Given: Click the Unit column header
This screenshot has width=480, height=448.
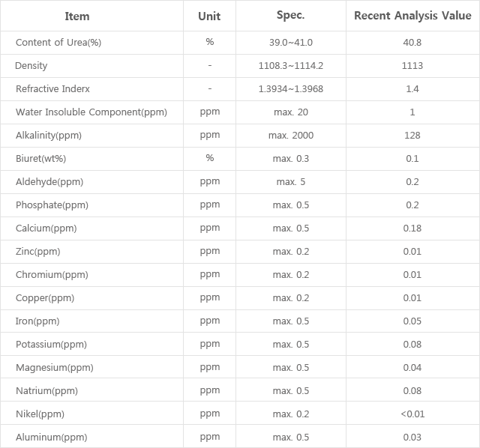Looking at the screenshot, I should (209, 16).
